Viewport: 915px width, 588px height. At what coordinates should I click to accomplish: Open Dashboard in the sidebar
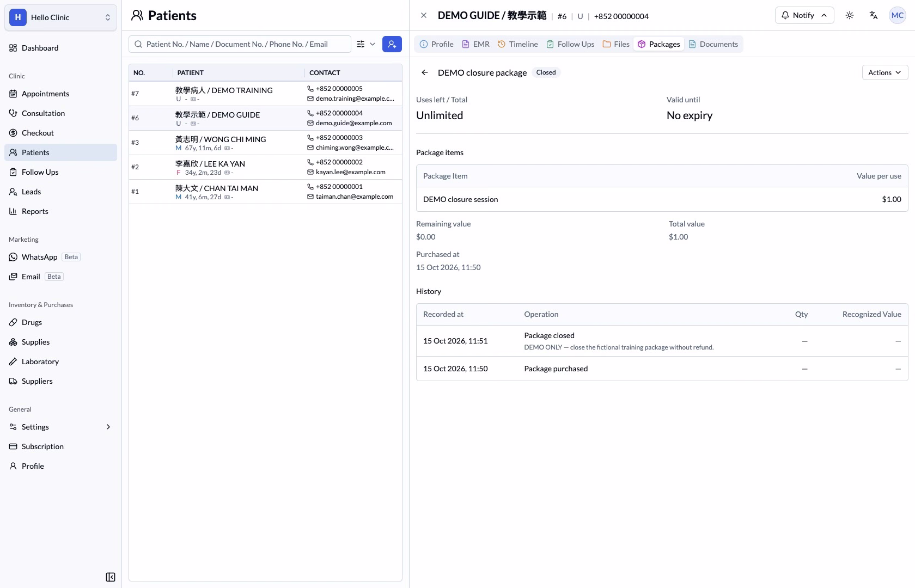[x=60, y=48]
